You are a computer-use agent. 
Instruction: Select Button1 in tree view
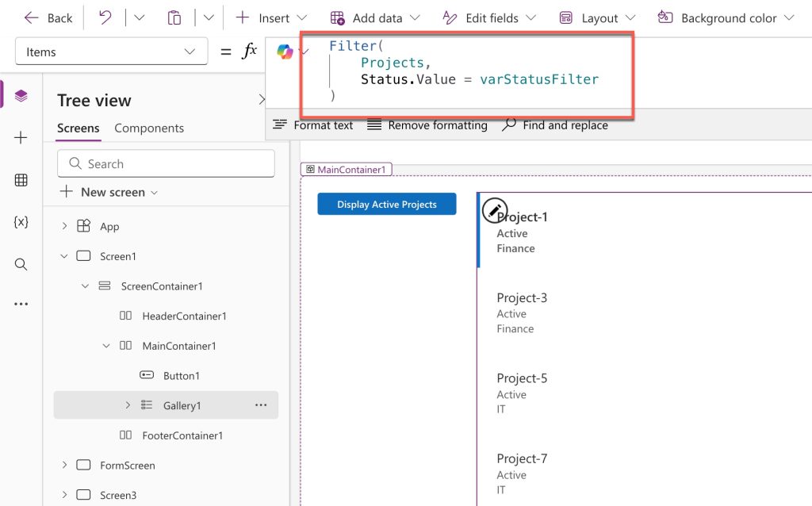pyautogui.click(x=182, y=375)
